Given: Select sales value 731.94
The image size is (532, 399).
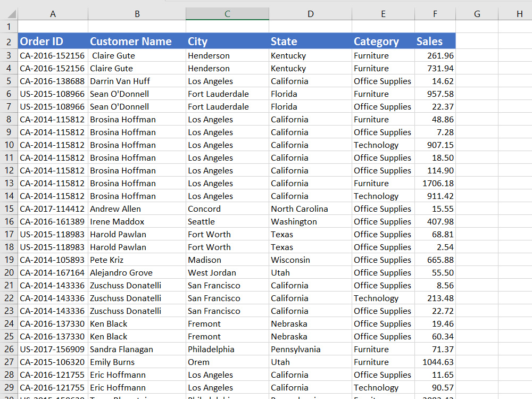Looking at the screenshot, I should (x=435, y=69).
